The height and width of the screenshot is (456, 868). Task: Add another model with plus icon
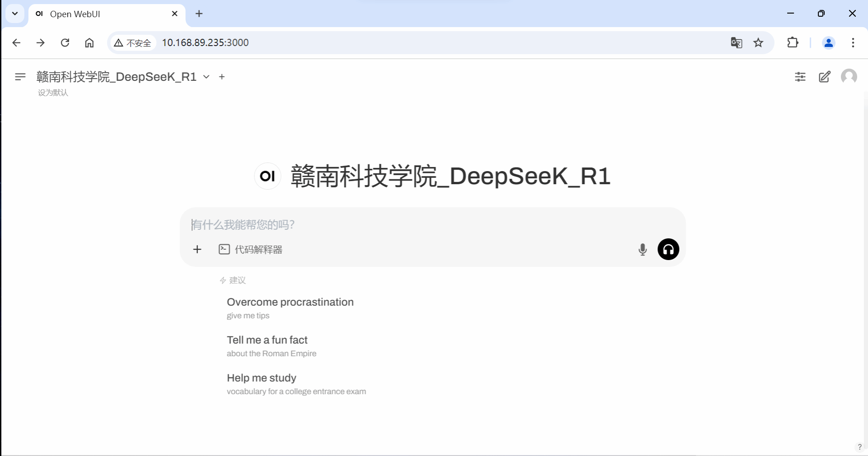coord(222,77)
